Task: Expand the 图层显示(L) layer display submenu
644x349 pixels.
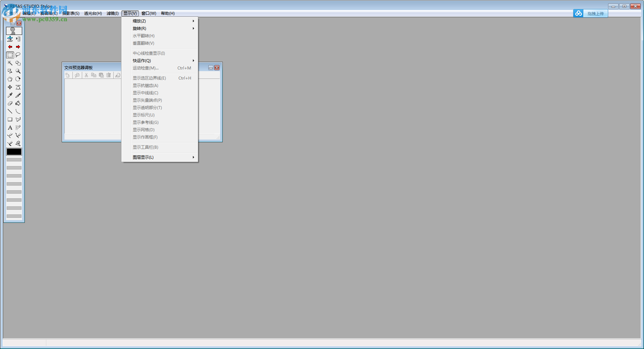Action: point(160,157)
